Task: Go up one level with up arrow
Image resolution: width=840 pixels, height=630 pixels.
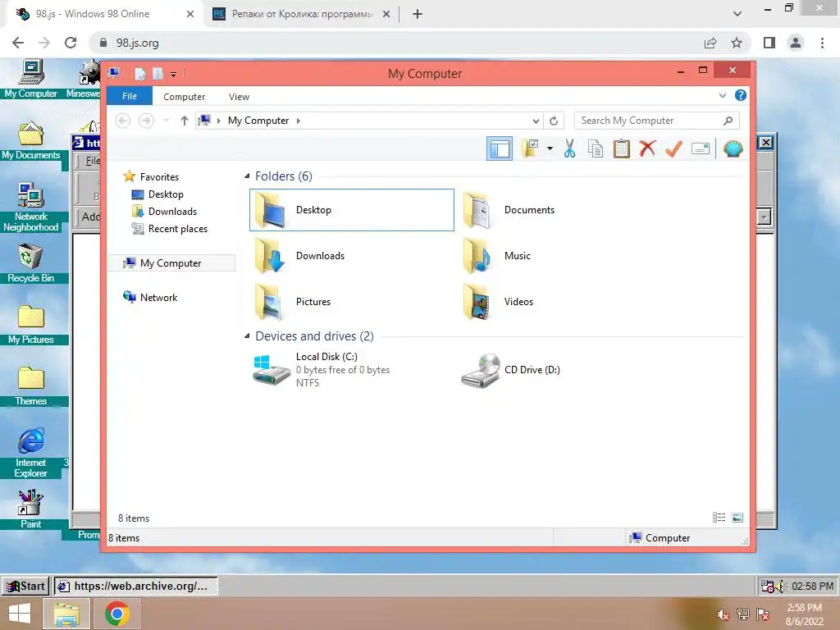Action: tap(184, 121)
